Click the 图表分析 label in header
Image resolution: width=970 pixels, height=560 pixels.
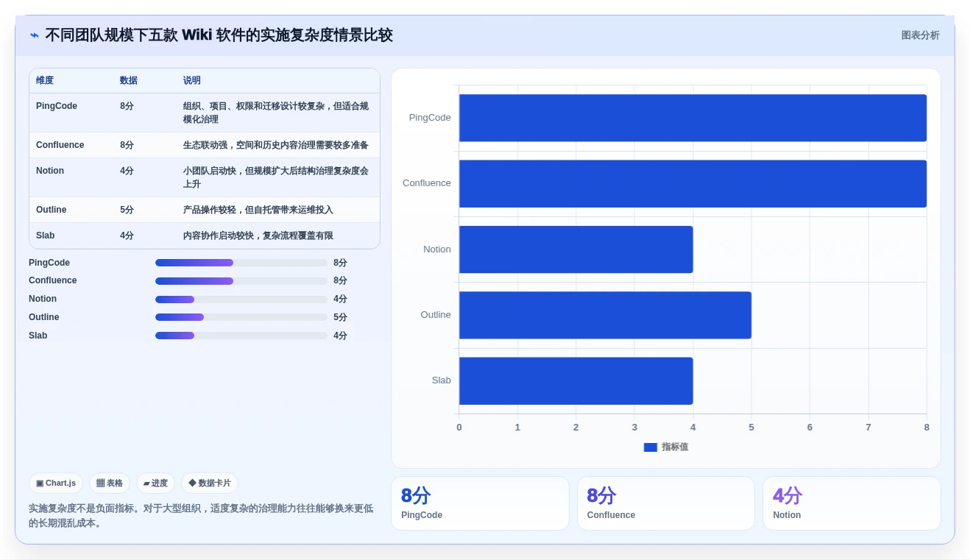(920, 35)
